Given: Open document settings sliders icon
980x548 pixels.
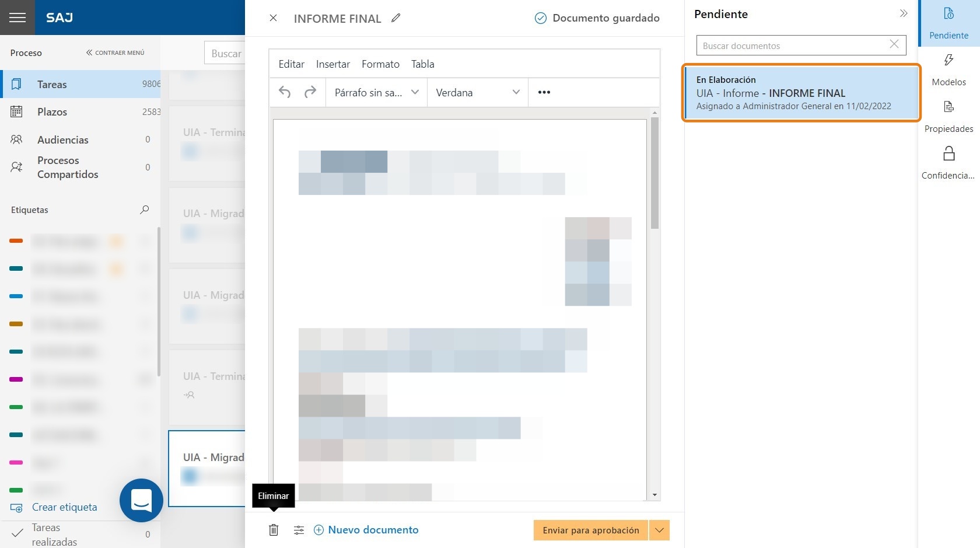Looking at the screenshot, I should click(x=299, y=530).
